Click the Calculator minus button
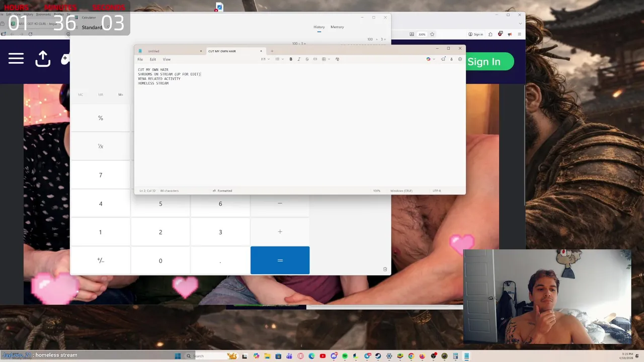This screenshot has width=644, height=362. pyautogui.click(x=280, y=204)
